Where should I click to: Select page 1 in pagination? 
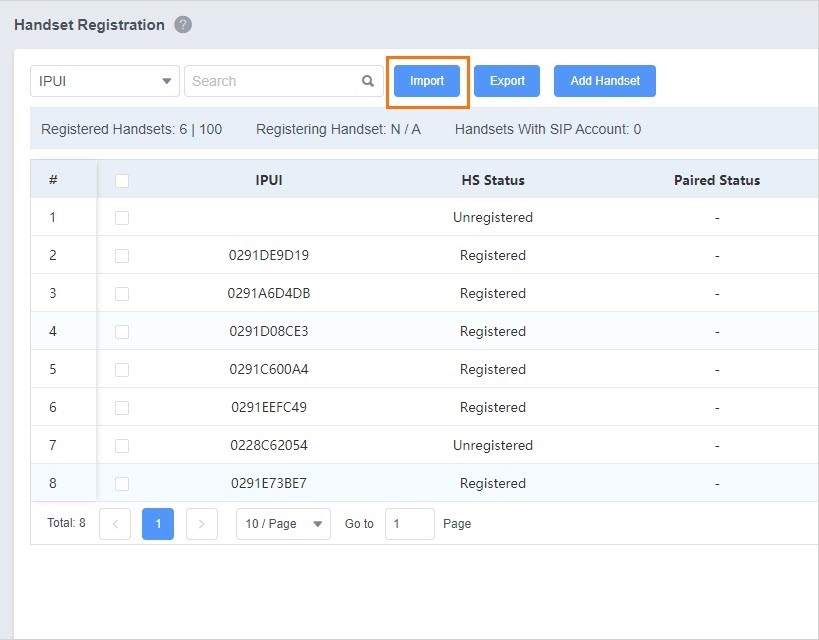[158, 523]
